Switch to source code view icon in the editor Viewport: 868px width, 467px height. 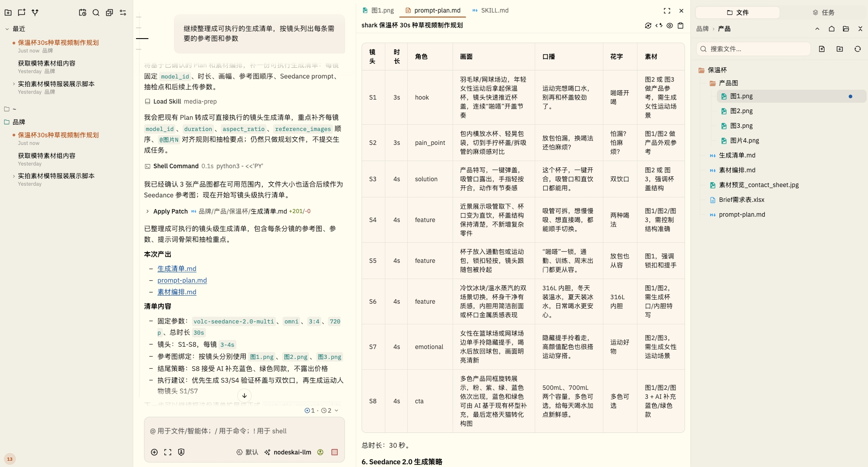[659, 26]
